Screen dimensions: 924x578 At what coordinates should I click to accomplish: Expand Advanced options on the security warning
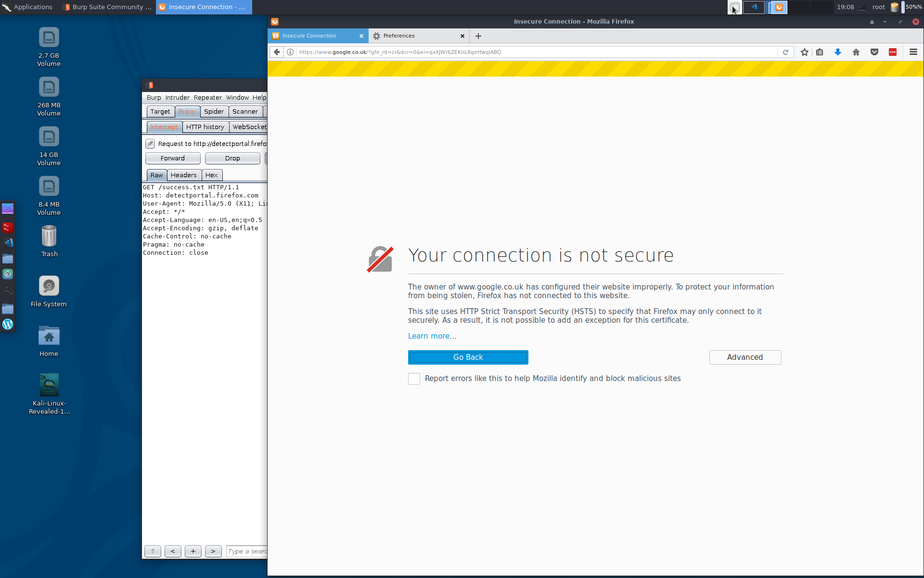(745, 357)
